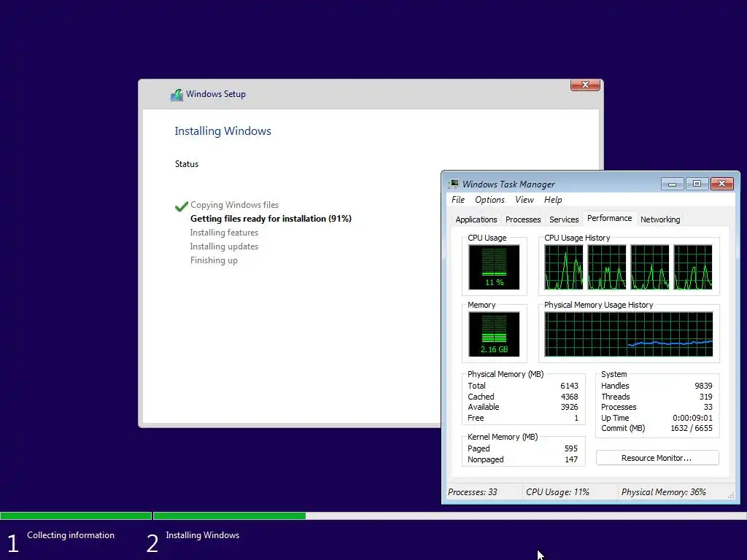Viewport: 747px width, 560px height.
Task: Open the Help menu in Task Manager
Action: point(553,200)
